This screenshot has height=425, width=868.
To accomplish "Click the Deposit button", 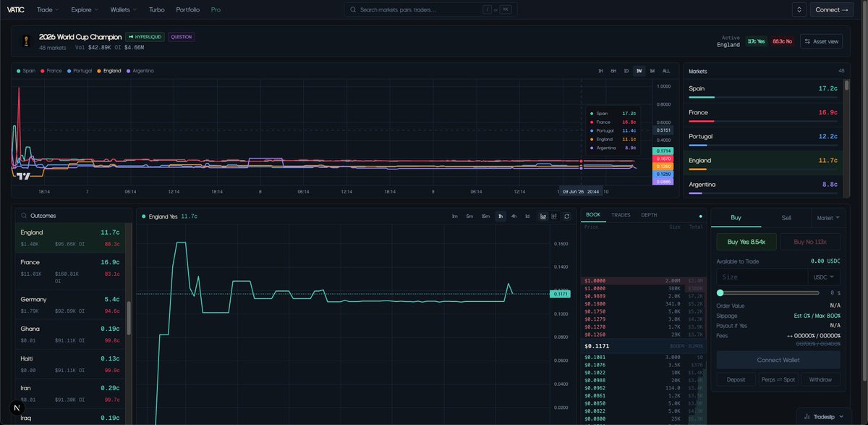I will pos(736,379).
